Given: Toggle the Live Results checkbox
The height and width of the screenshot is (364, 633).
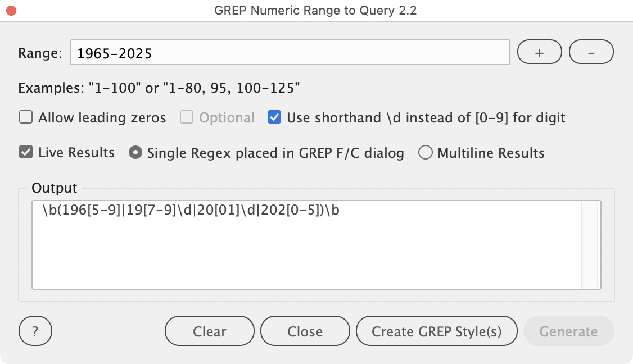Looking at the screenshot, I should point(26,153).
